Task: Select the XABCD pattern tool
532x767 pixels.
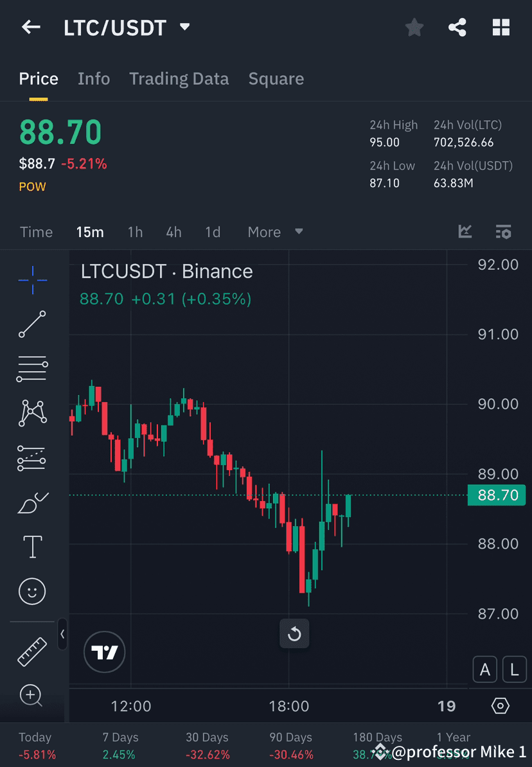Action: click(32, 413)
